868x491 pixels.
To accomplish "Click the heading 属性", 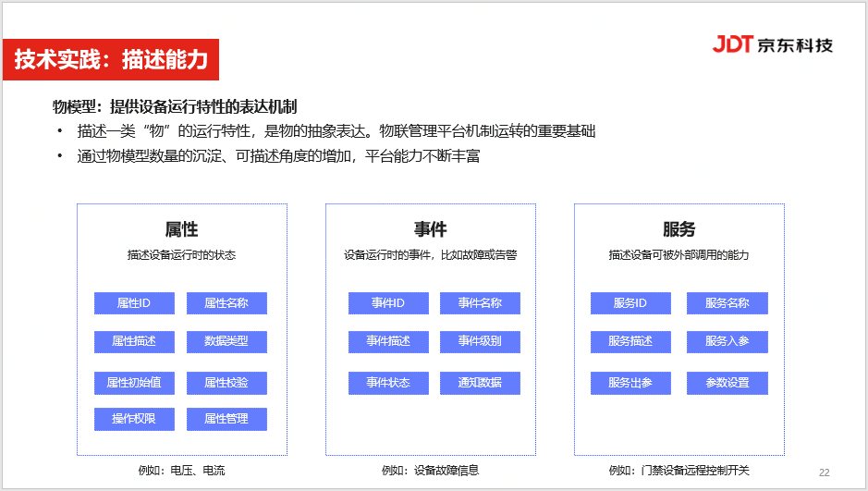I will 181,229.
